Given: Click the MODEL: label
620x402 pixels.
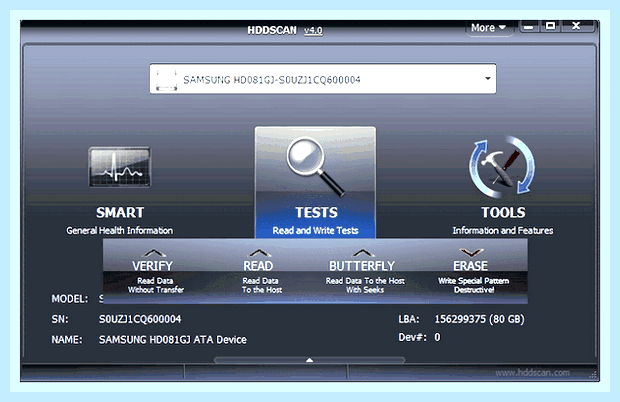Looking at the screenshot, I should (x=70, y=299).
